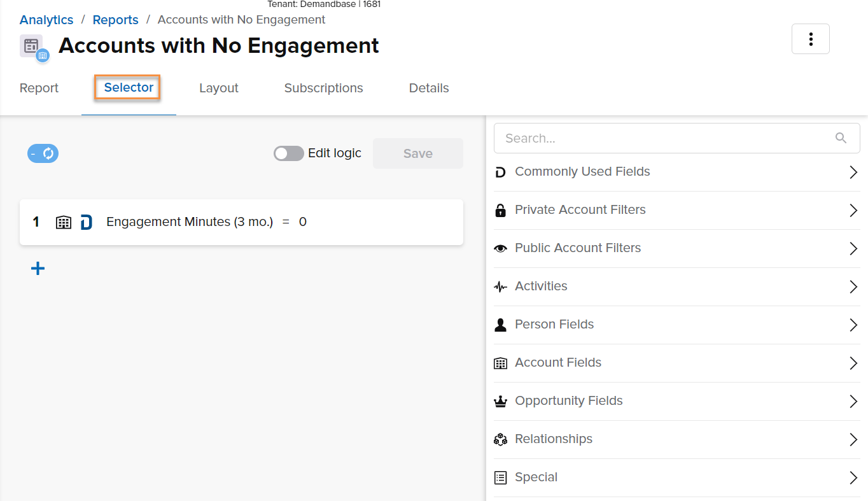Click the Opportunity Fields label
The height and width of the screenshot is (501, 868).
coord(569,401)
